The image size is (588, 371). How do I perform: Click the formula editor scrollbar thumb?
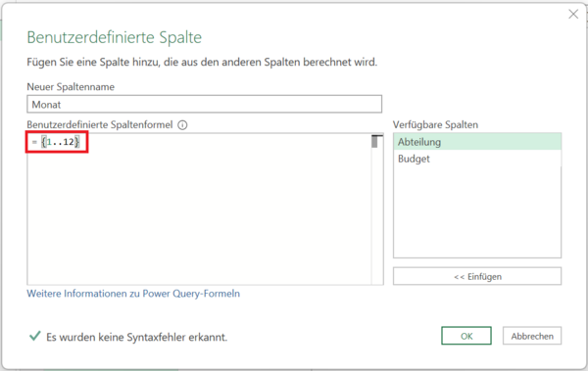374,142
